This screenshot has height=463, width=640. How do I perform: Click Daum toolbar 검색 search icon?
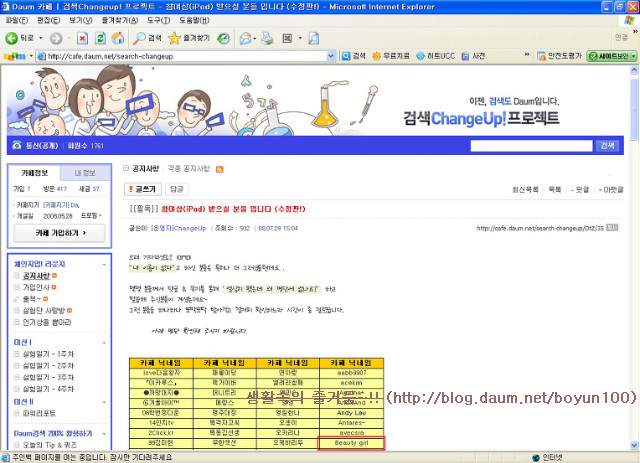pyautogui.click(x=353, y=56)
